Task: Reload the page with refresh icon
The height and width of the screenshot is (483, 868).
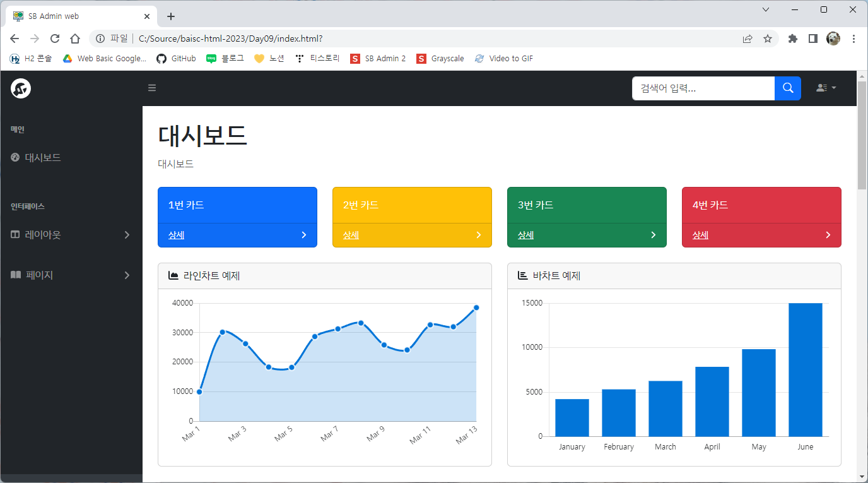Action: coord(55,39)
